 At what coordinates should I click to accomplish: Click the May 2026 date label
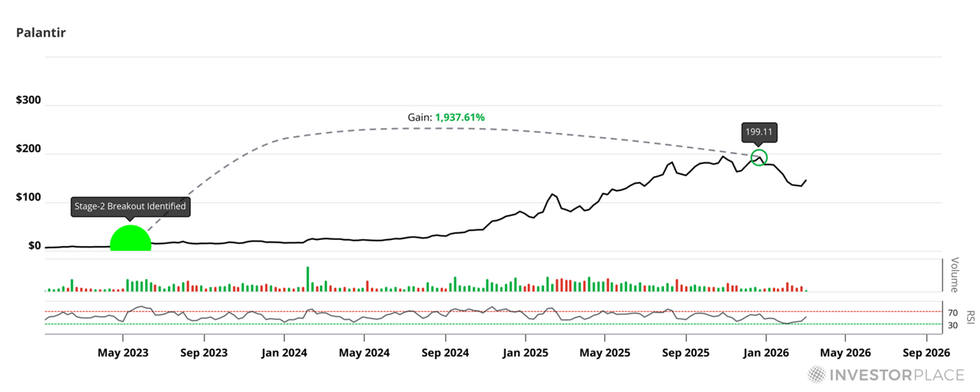[846, 353]
